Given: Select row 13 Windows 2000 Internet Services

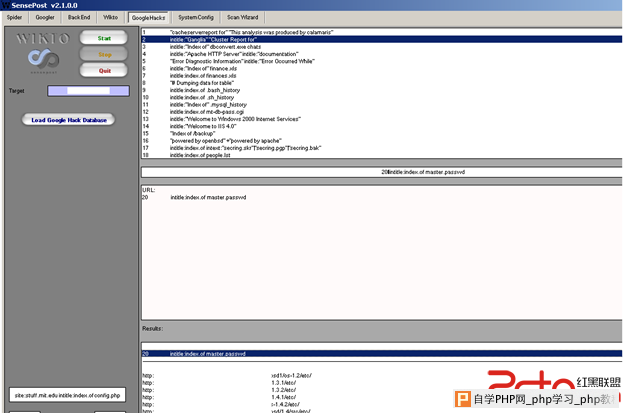Looking at the screenshot, I should tap(382, 119).
